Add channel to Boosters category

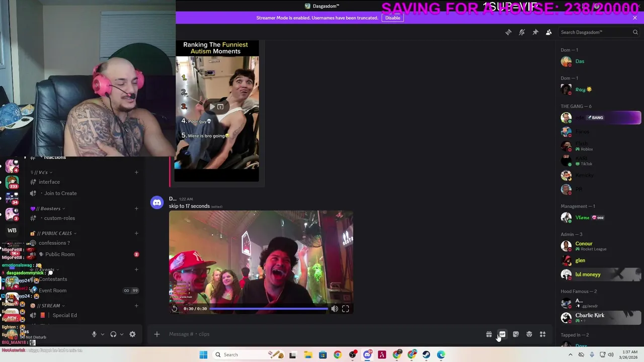[x=136, y=209]
